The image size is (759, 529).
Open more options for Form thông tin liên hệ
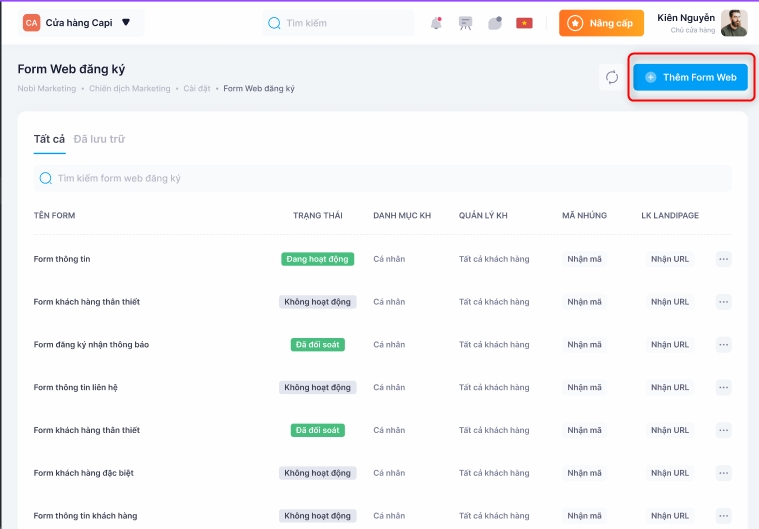coord(724,387)
